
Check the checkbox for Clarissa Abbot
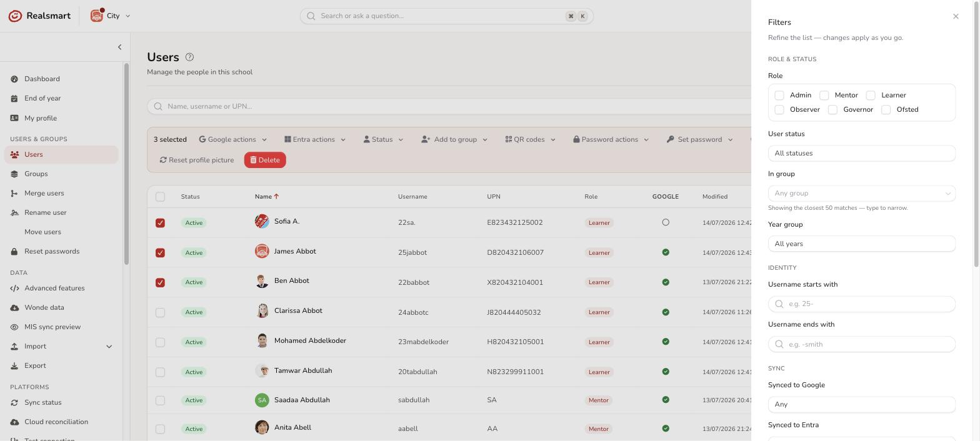[160, 312]
